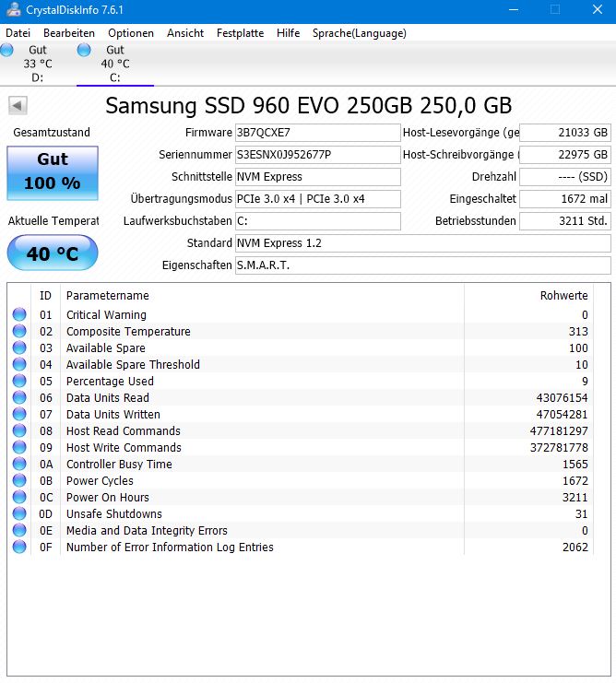The width and height of the screenshot is (616, 683).
Task: Click status orb of Media and Data Integrity Errors
Action: [x=19, y=530]
